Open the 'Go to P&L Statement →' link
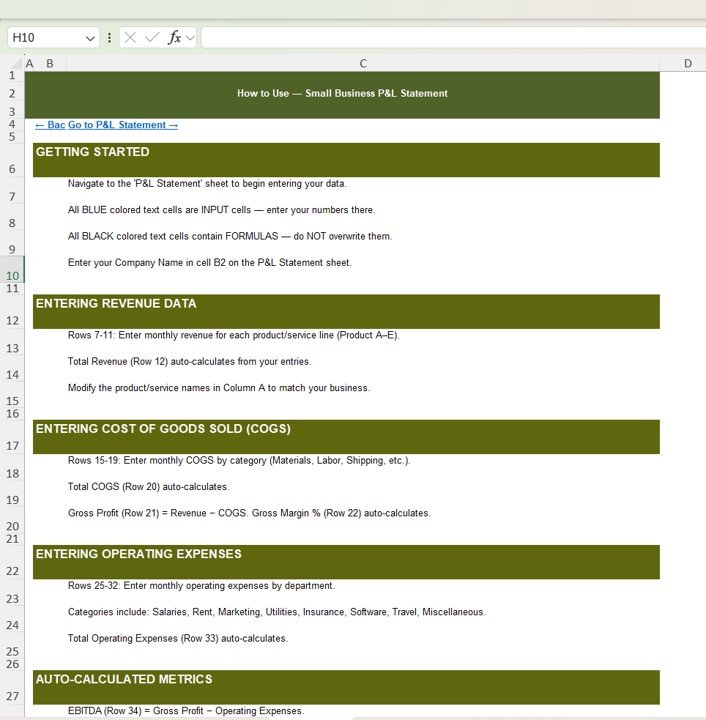706x720 pixels. [123, 125]
